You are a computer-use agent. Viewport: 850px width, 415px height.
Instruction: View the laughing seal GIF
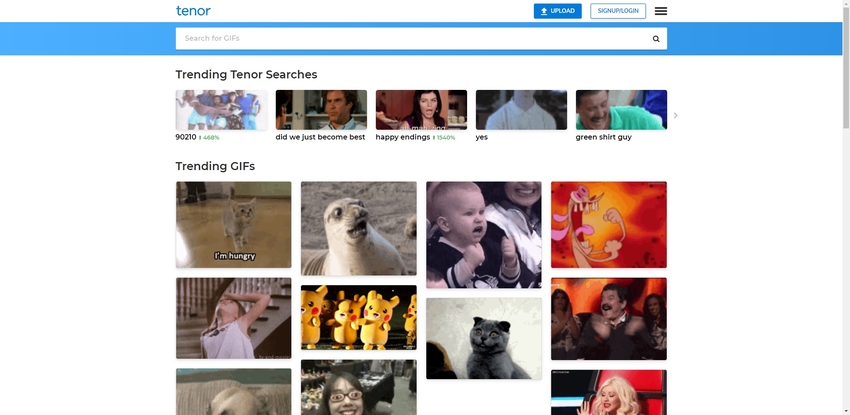358,228
